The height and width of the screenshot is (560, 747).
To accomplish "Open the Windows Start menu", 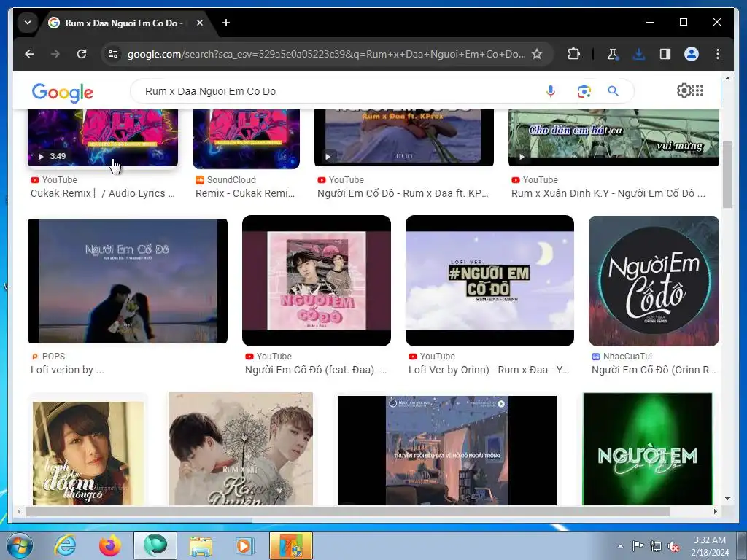I will (20, 545).
